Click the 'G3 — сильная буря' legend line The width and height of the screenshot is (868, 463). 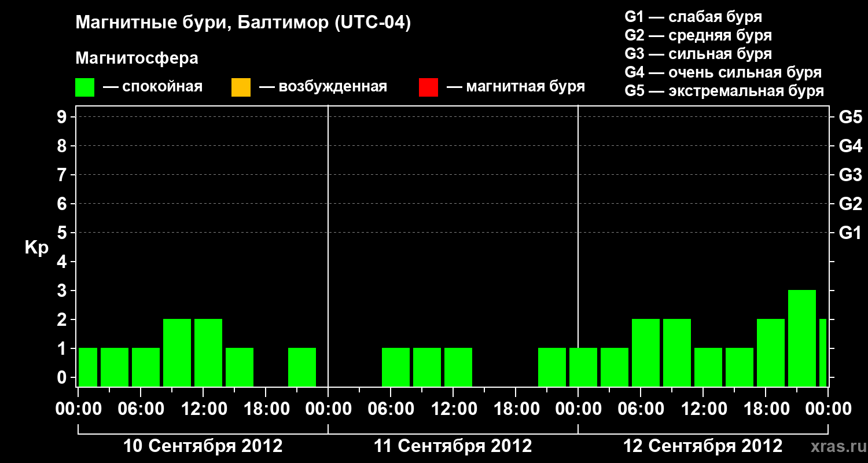pyautogui.click(x=698, y=54)
